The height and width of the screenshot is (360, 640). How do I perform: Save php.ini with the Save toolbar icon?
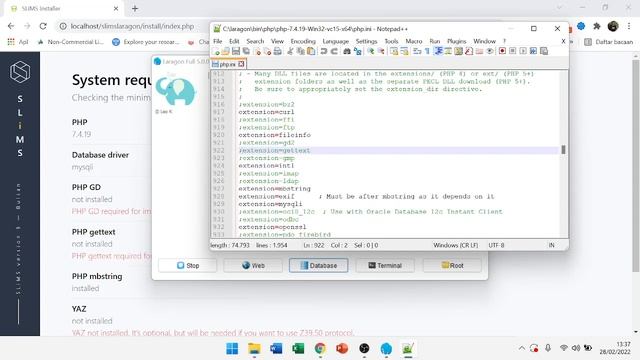point(236,51)
